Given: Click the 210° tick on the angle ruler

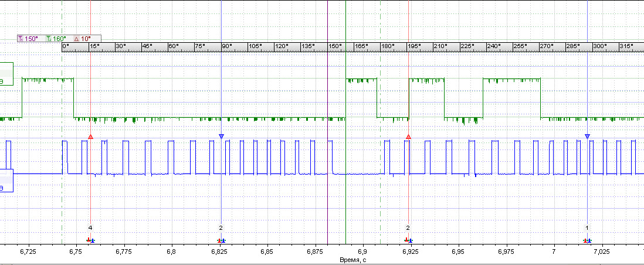Looking at the screenshot, I should click(x=440, y=46).
